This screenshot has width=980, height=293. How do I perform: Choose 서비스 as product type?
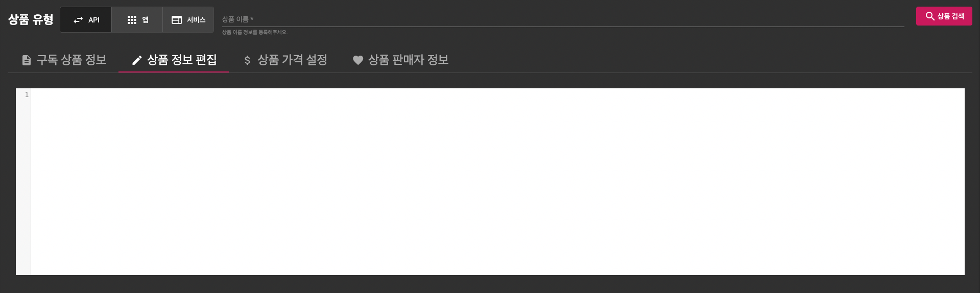click(188, 20)
